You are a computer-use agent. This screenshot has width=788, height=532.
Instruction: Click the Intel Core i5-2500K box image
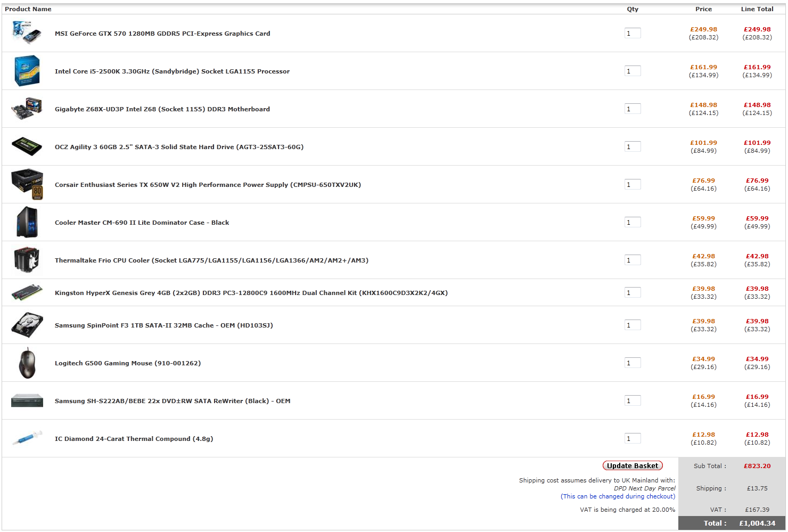[x=27, y=71]
